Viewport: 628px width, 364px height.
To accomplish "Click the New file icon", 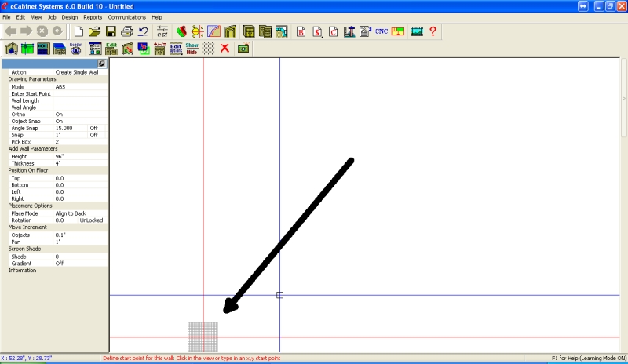I will pos(78,31).
